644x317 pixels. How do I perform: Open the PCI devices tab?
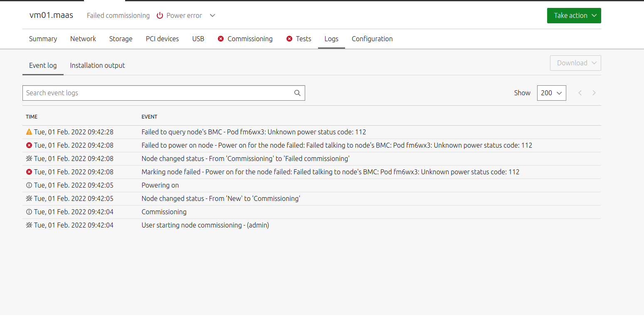coord(162,39)
